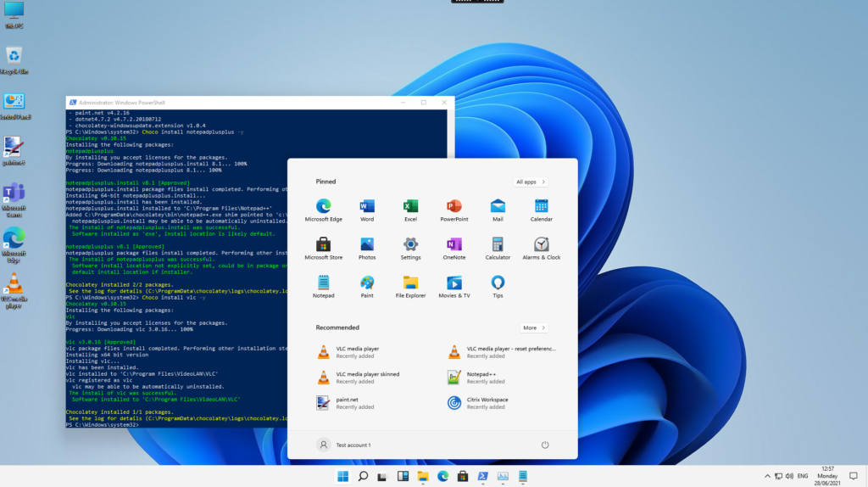Viewport: 868px width, 487px height.
Task: Expand More recommended items
Action: [533, 327]
